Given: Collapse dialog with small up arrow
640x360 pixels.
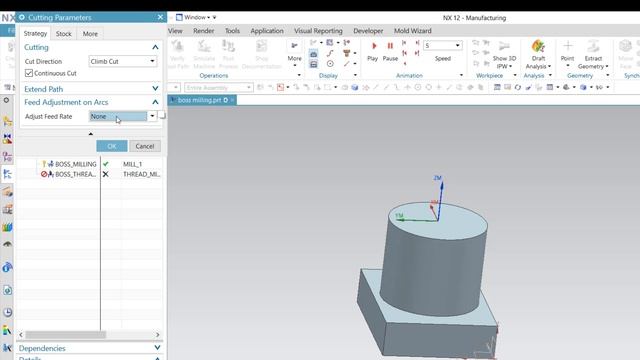Looking at the screenshot, I should click(x=91, y=133).
